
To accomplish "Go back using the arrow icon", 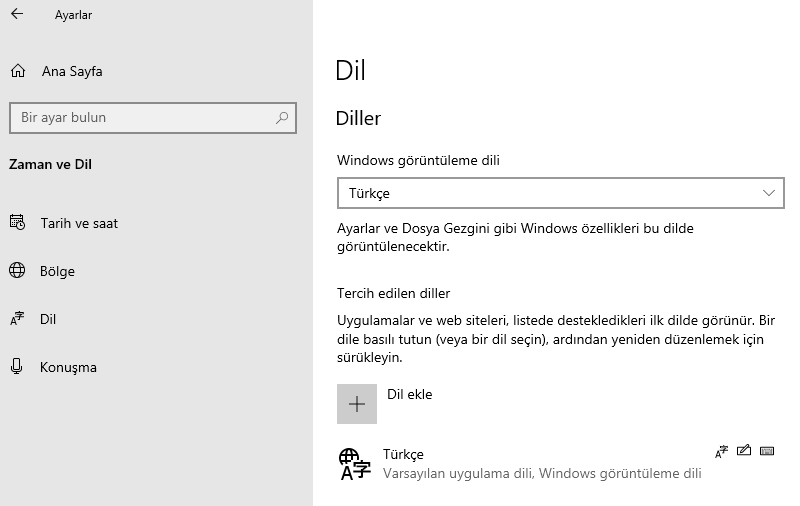I will pos(17,14).
